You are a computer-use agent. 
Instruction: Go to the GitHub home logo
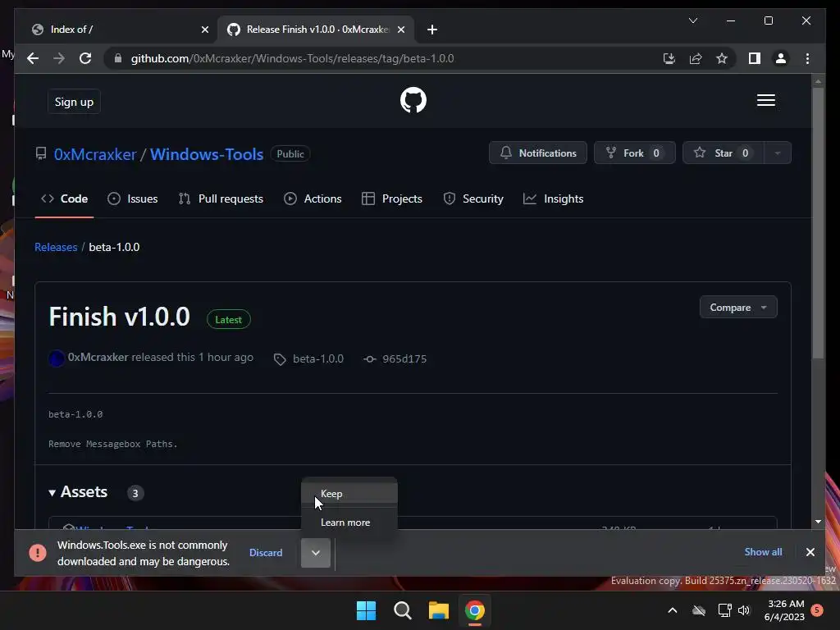tap(413, 100)
